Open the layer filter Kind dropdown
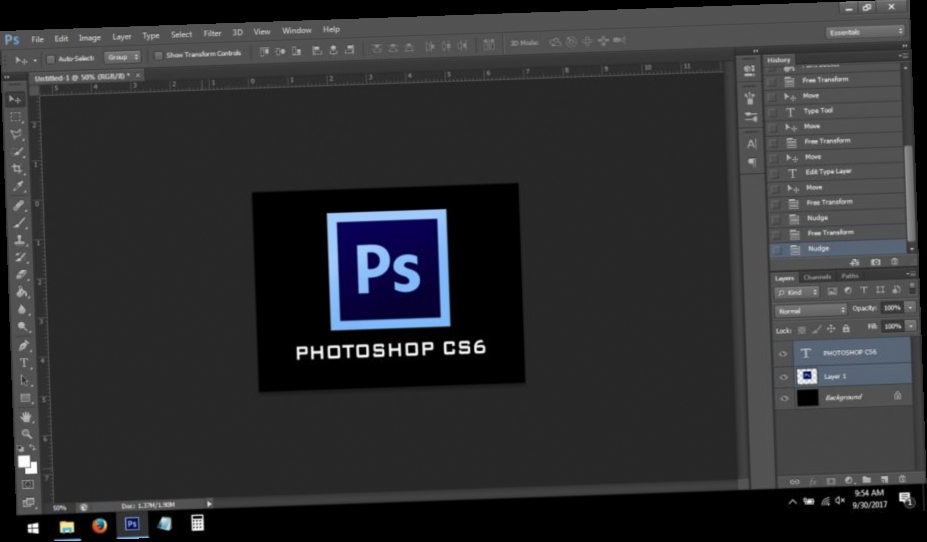The height and width of the screenshot is (542, 927). pos(797,292)
